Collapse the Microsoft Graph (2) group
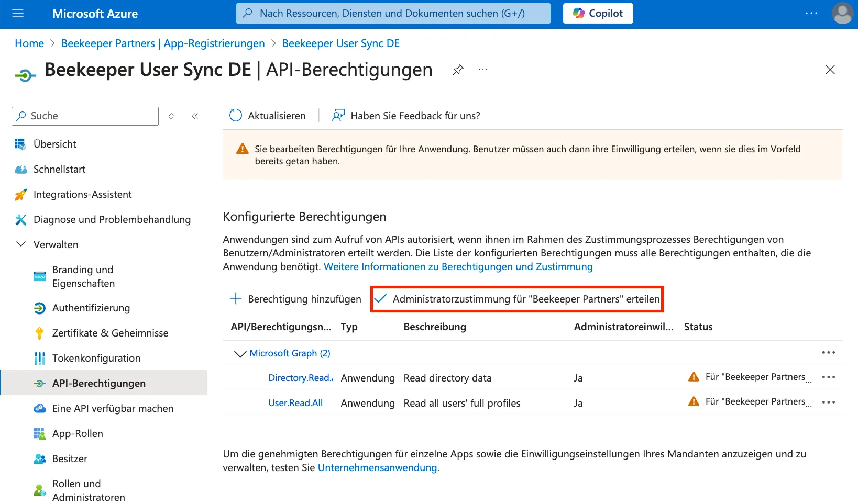 click(240, 354)
